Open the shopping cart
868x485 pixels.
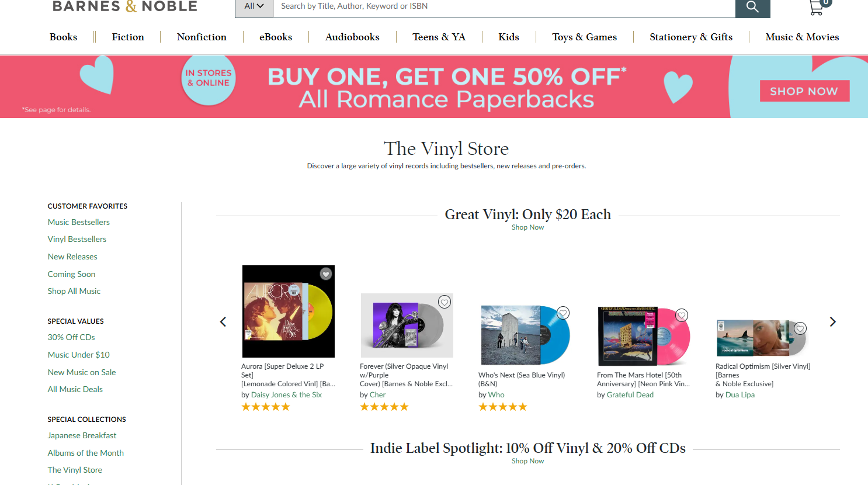point(817,7)
